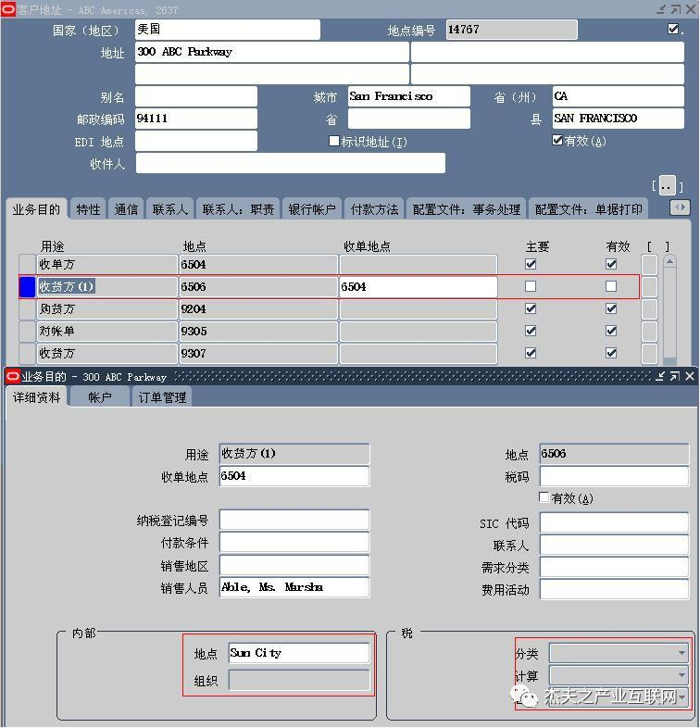This screenshot has height=728, width=700.
Task: Click the 销售地区 input field
Action: pos(294,565)
